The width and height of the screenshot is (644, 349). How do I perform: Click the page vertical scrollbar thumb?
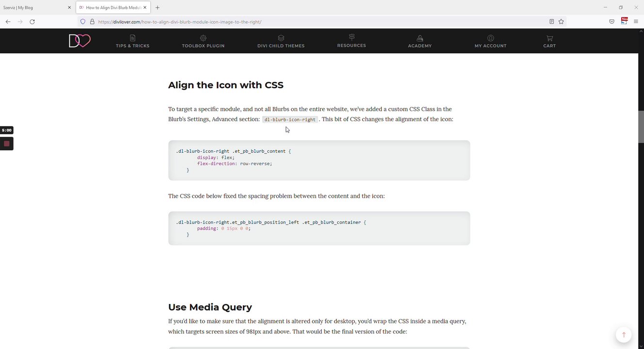pos(641,127)
